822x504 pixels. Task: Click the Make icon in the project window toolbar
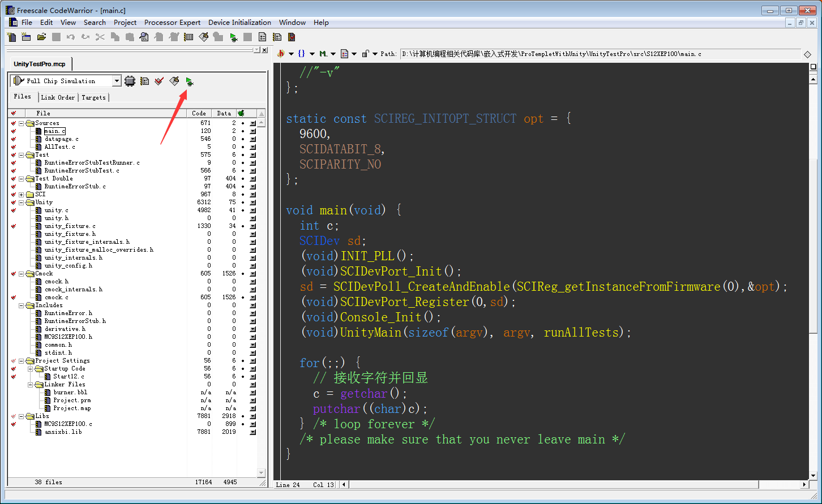coord(174,81)
